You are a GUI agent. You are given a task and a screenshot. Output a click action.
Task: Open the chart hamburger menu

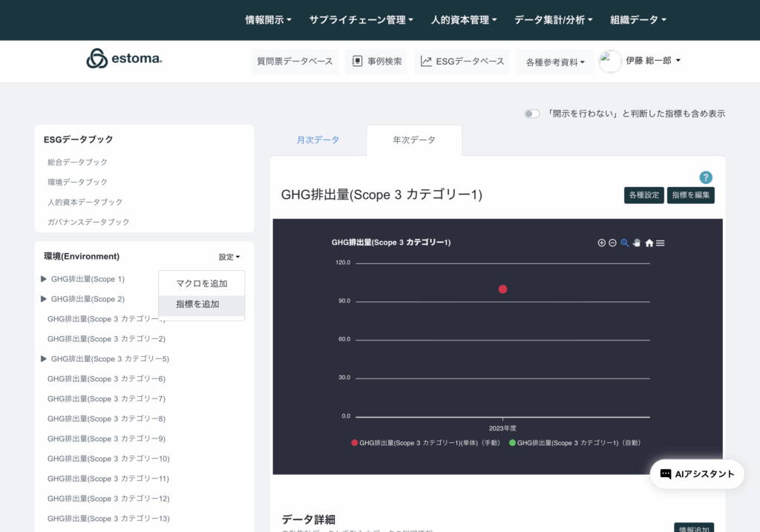(x=661, y=243)
